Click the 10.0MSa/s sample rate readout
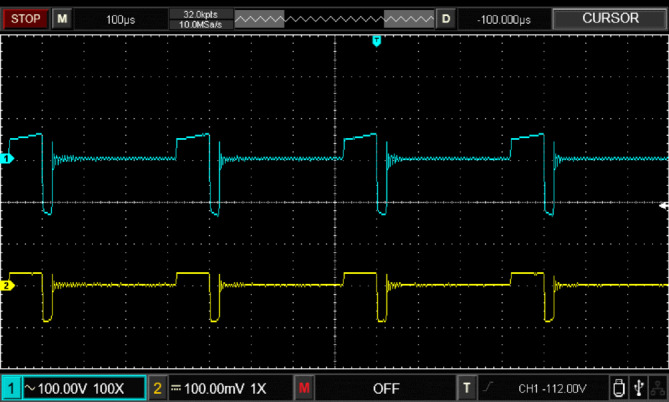669x402 pixels. click(201, 24)
